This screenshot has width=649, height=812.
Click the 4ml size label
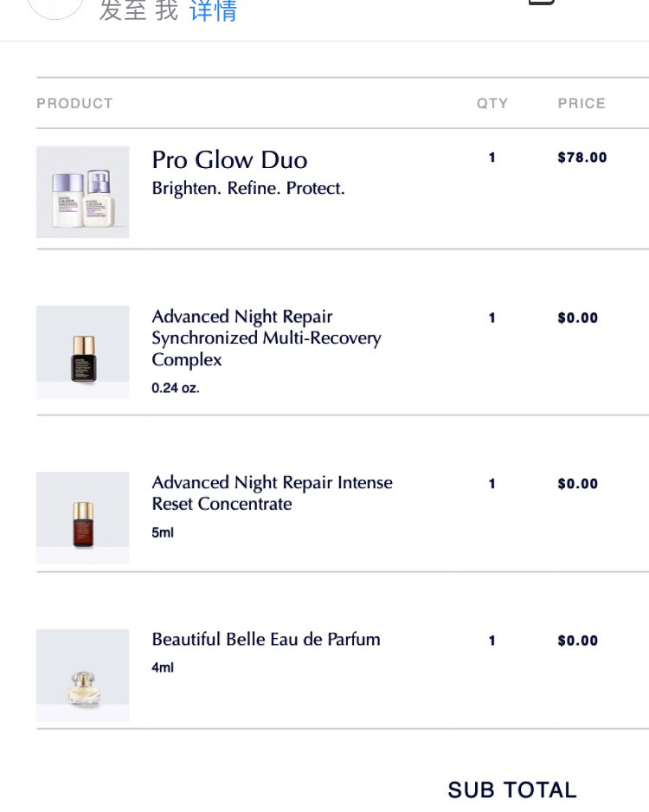(x=163, y=667)
